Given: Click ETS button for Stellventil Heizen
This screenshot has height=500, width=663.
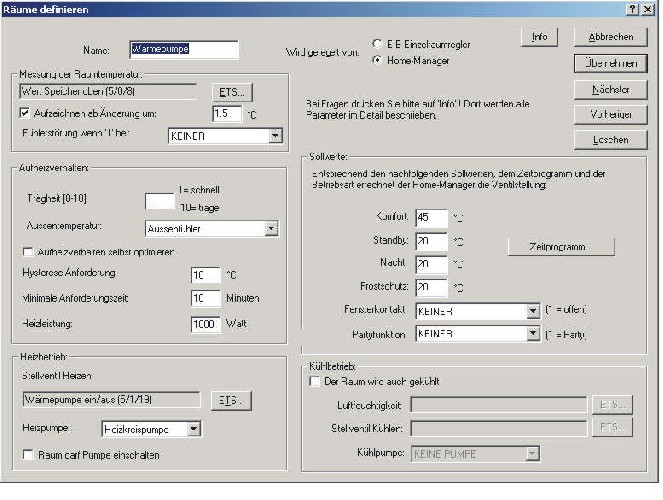Looking at the screenshot, I should [x=230, y=401].
